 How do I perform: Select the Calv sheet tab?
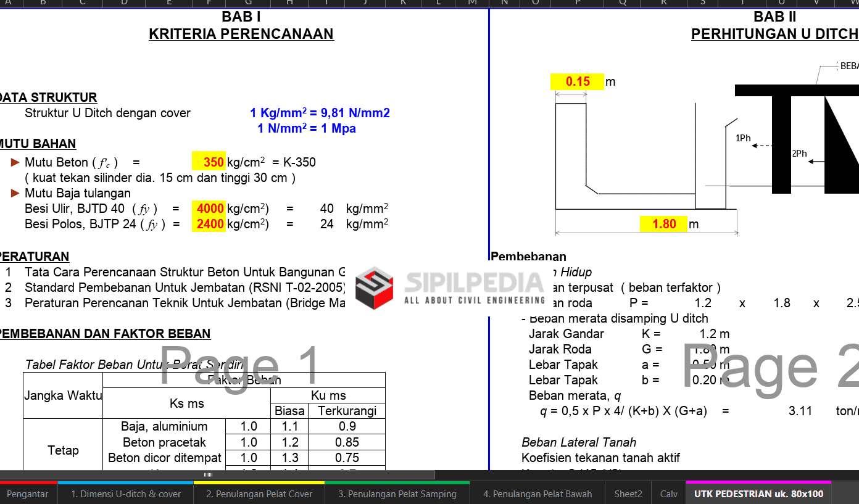coord(668,494)
